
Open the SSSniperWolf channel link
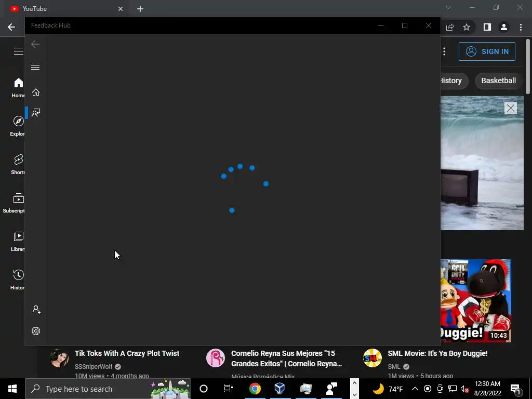click(94, 367)
